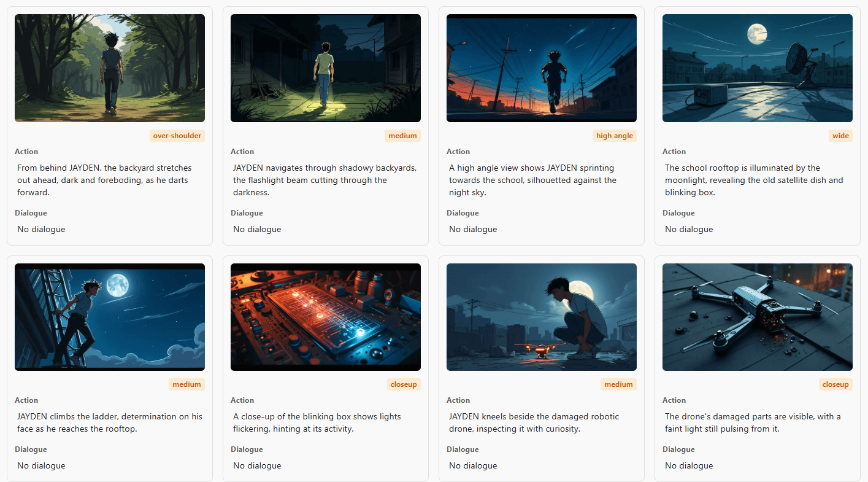
Task: Select the high angle badge on the sprinting shot
Action: 615,135
